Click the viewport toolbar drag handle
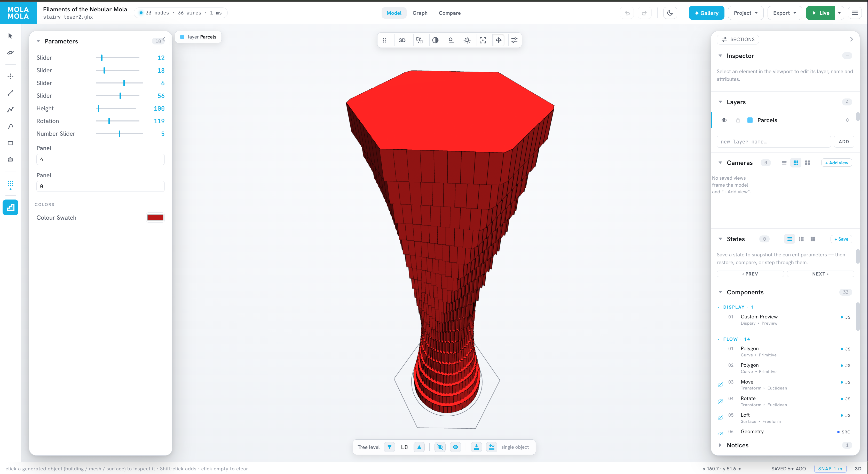 [384, 40]
